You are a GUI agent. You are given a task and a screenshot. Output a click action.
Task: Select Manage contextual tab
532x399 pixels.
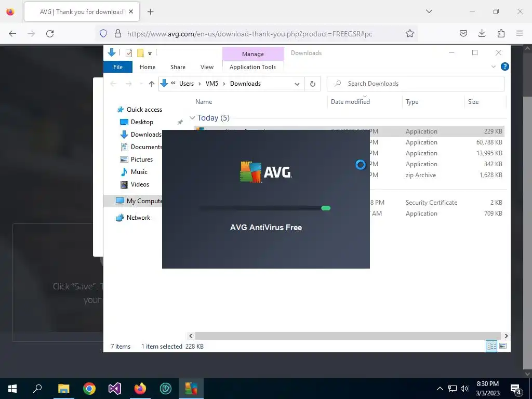coord(253,54)
